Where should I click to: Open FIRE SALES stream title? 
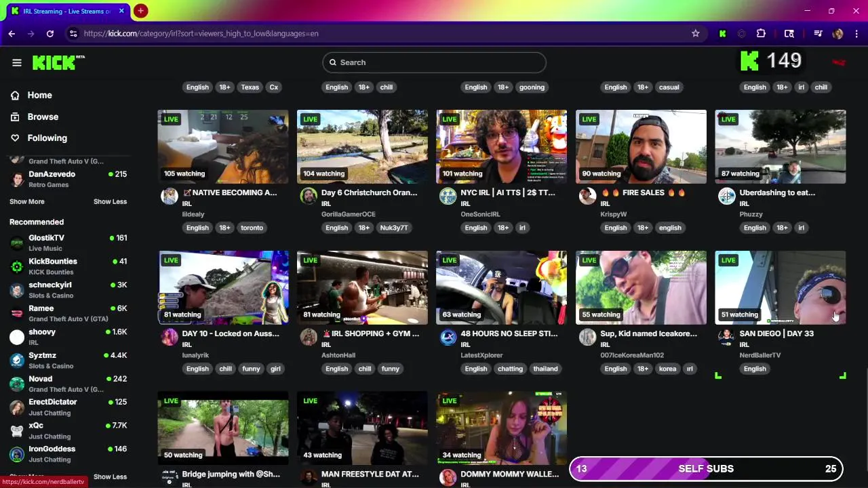(x=644, y=192)
